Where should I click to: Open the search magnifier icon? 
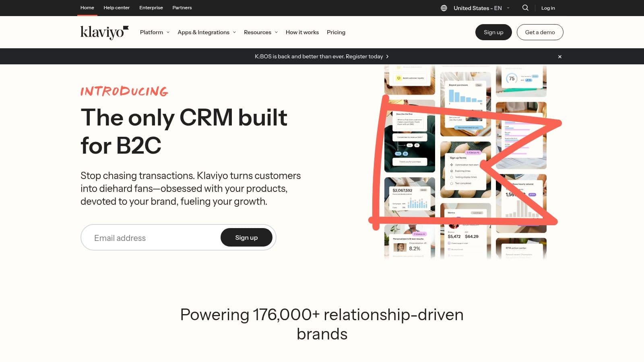pos(525,8)
